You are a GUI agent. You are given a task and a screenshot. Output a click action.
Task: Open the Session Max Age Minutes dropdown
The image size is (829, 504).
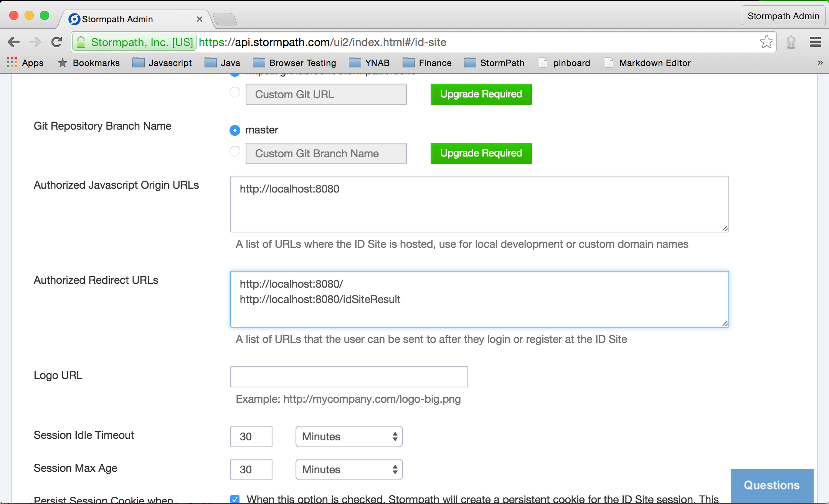tap(349, 469)
